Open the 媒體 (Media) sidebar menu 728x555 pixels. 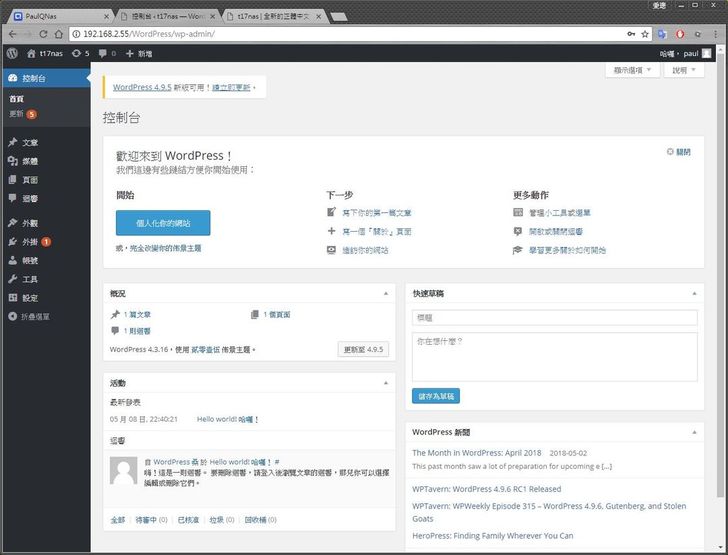29,161
